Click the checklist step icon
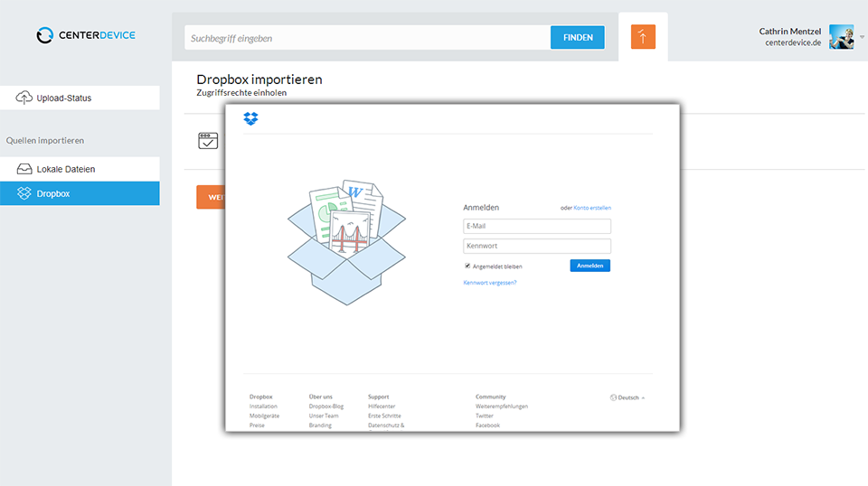Screen dimensions: 868x486 208,140
